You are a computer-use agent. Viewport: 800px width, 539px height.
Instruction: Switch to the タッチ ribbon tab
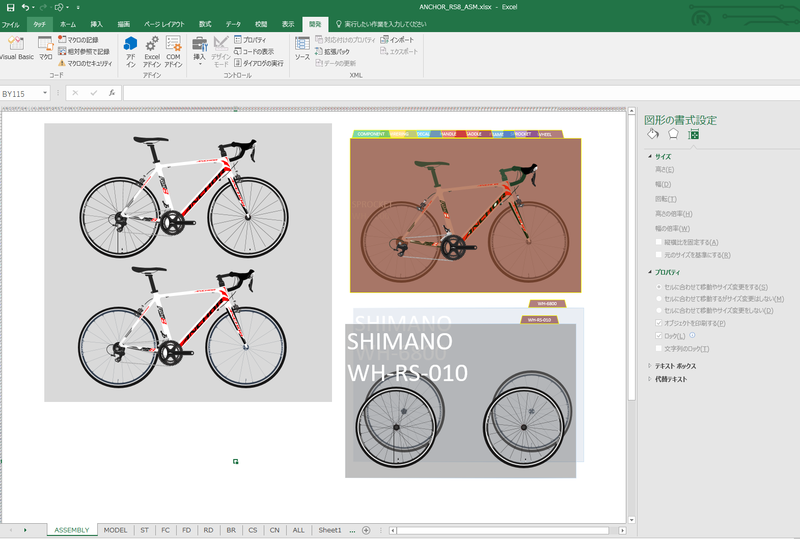click(39, 24)
